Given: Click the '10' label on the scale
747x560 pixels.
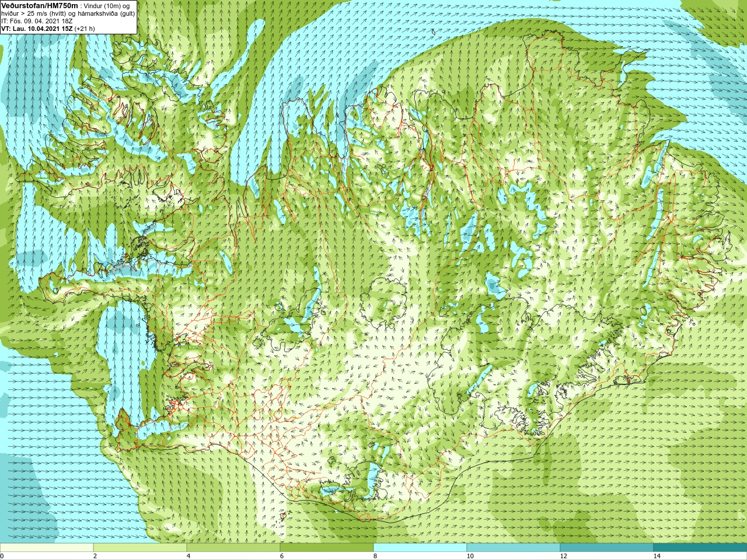Looking at the screenshot, I should tap(470, 556).
